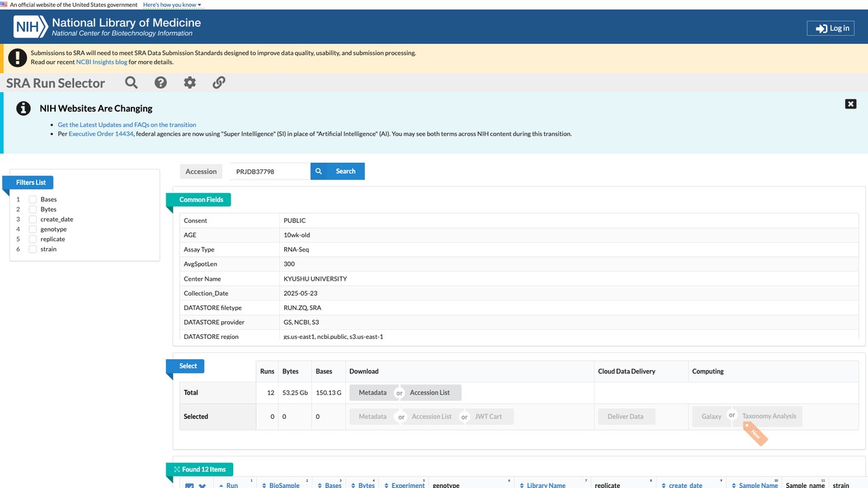
Task: Close the NIH Websites Are Changing banner
Action: (x=850, y=104)
